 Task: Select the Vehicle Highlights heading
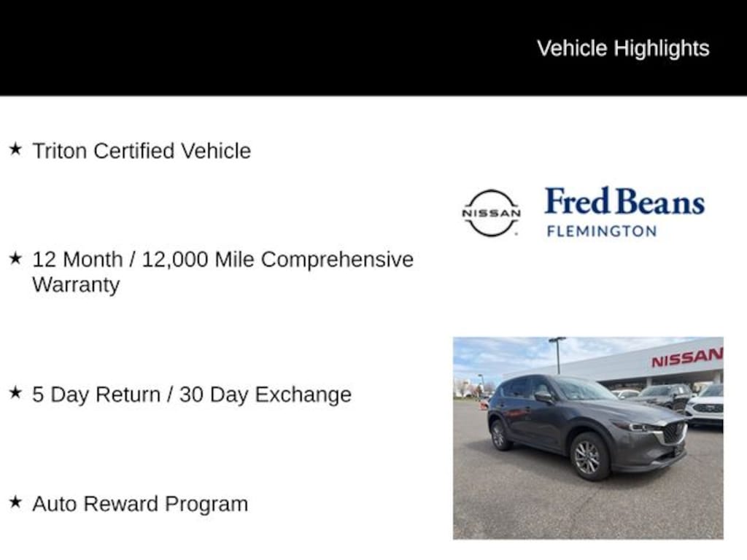(x=623, y=48)
